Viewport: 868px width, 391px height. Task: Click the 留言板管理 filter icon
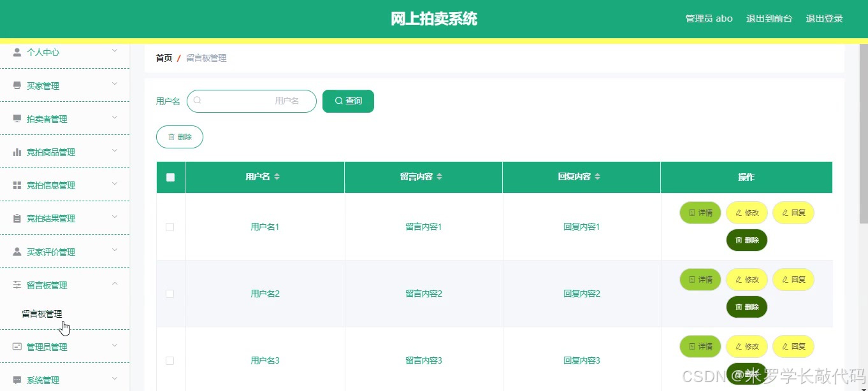click(x=17, y=285)
